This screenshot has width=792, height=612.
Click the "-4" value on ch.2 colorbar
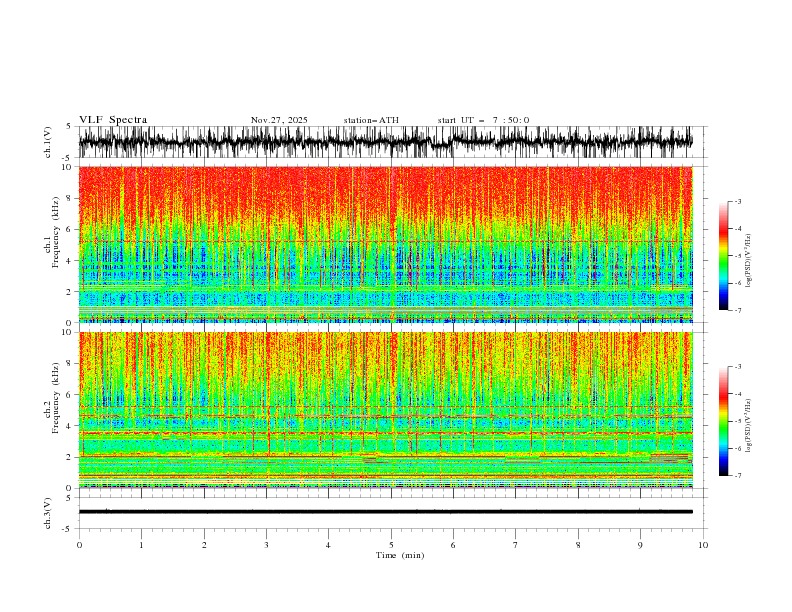737,394
